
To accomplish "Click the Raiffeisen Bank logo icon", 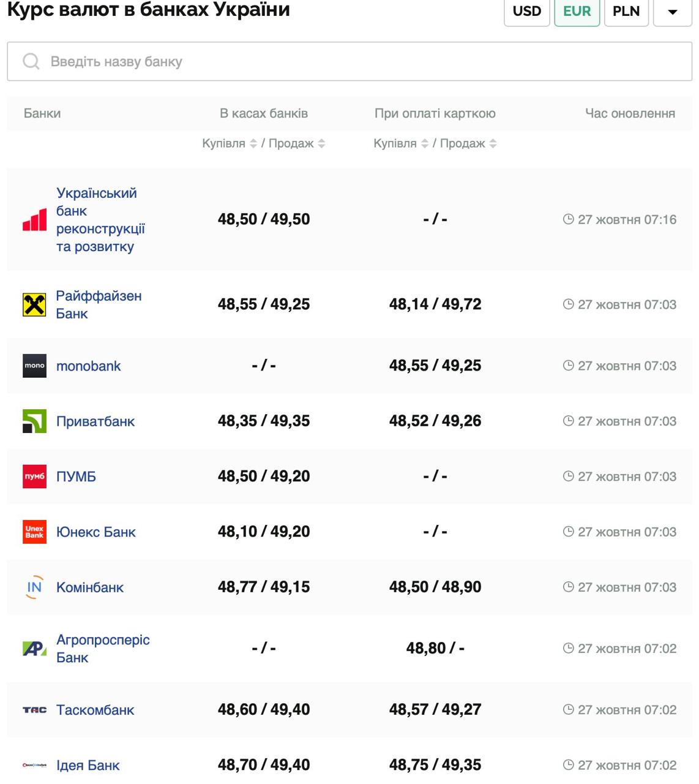I will click(34, 304).
